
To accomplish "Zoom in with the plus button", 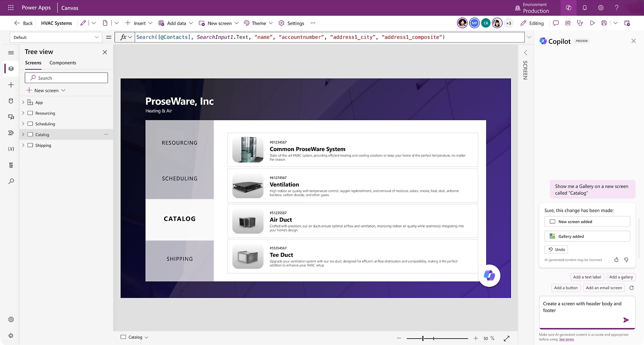I will click(476, 338).
